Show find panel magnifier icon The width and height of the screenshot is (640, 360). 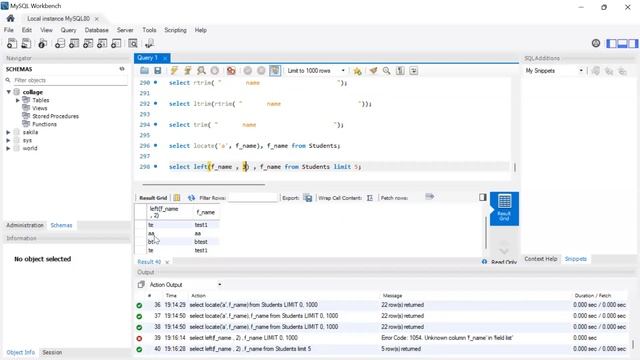coord(387,71)
